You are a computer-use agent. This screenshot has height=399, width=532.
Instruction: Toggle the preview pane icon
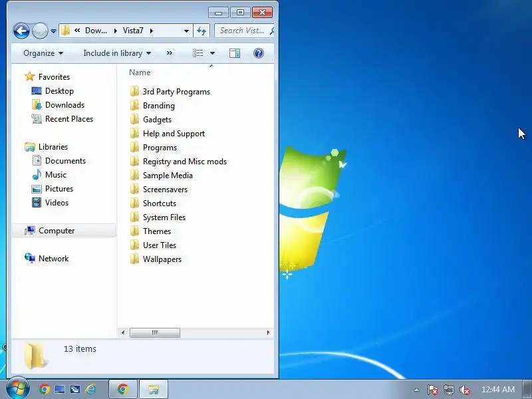tap(235, 53)
